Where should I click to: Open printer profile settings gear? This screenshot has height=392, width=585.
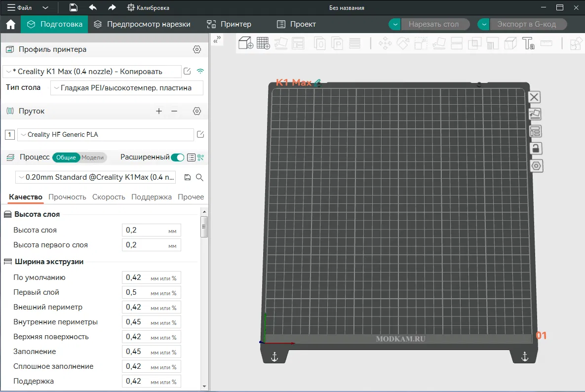pos(197,49)
